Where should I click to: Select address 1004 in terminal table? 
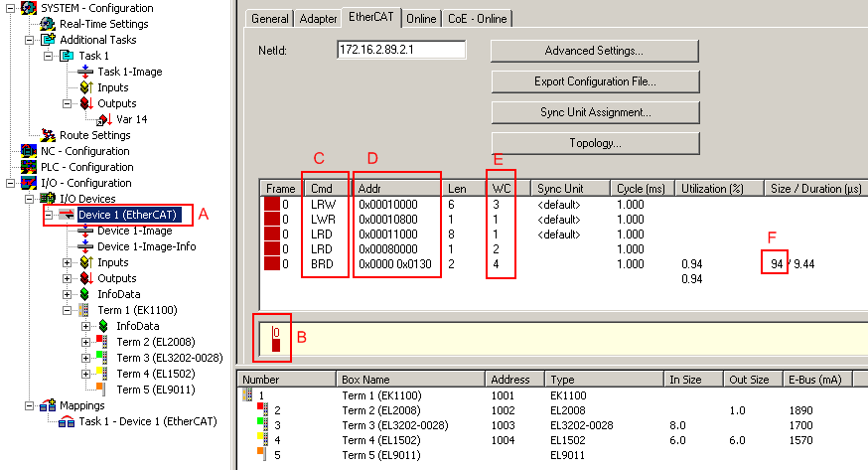[x=503, y=440]
